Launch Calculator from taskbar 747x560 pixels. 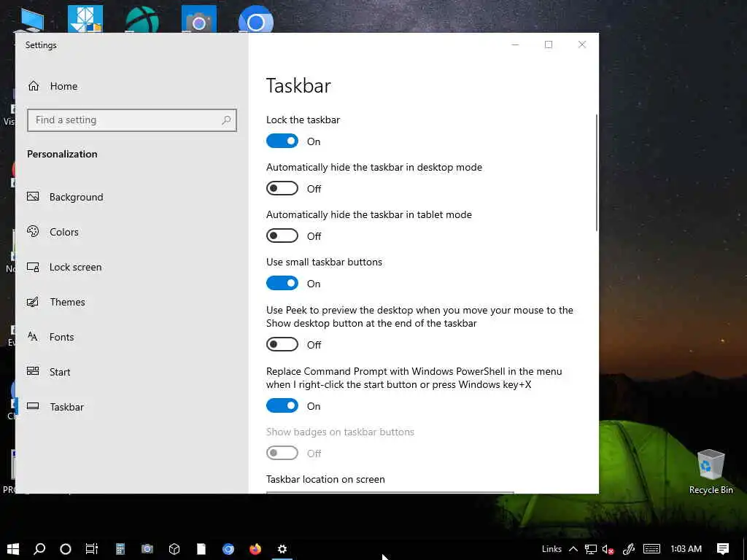click(x=120, y=549)
